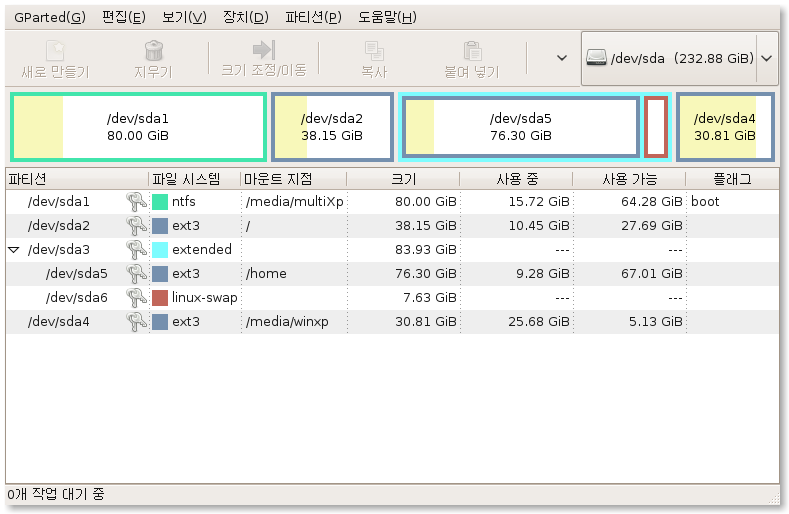This screenshot has width=789, height=514.
Task: Click the hard disk icon beside /dev/sda
Action: [596, 58]
